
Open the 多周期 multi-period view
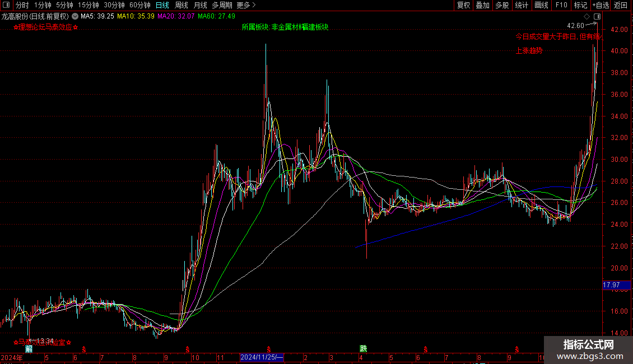(x=222, y=5)
